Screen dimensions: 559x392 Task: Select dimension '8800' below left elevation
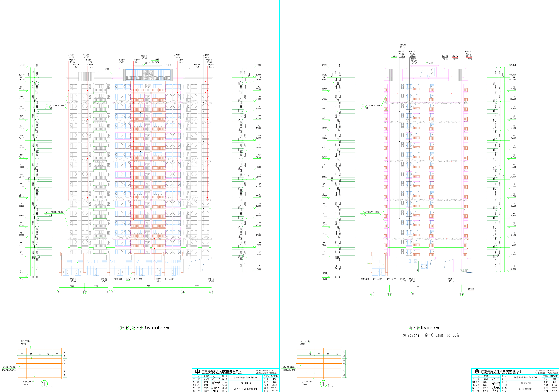197,286
